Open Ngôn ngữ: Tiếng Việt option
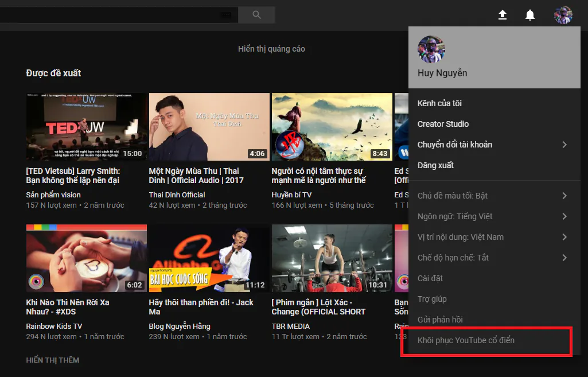This screenshot has height=377, width=588. pos(494,216)
